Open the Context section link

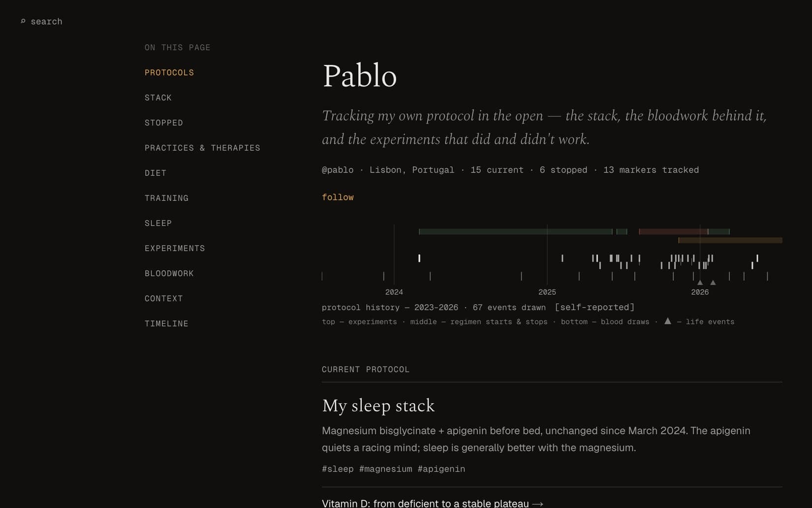(164, 298)
